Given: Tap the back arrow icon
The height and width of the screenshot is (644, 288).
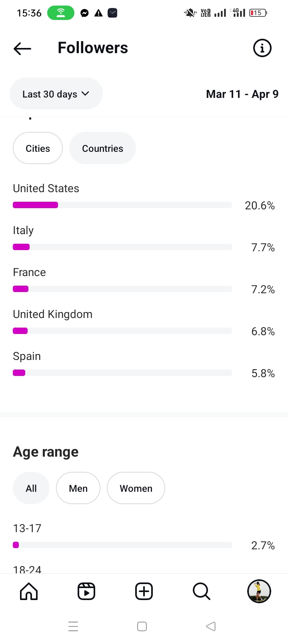Looking at the screenshot, I should pos(22,48).
